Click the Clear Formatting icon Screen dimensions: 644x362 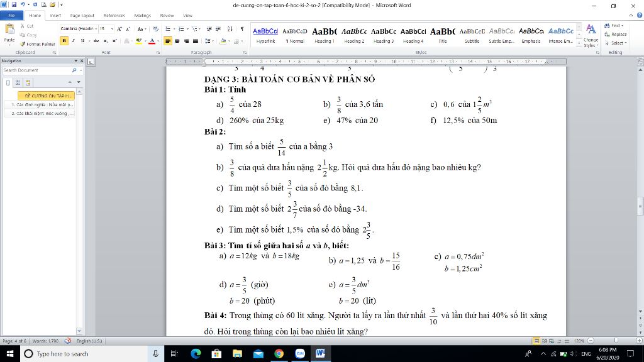pyautogui.click(x=155, y=29)
